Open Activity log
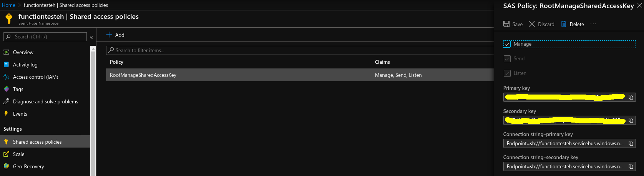Image resolution: width=644 pixels, height=176 pixels. [x=25, y=65]
